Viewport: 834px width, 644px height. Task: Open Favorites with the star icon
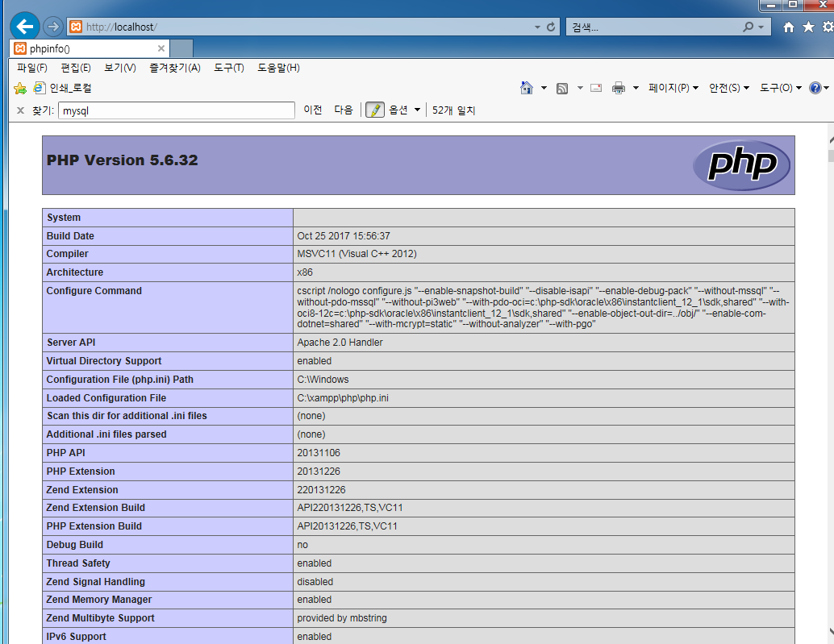808,27
